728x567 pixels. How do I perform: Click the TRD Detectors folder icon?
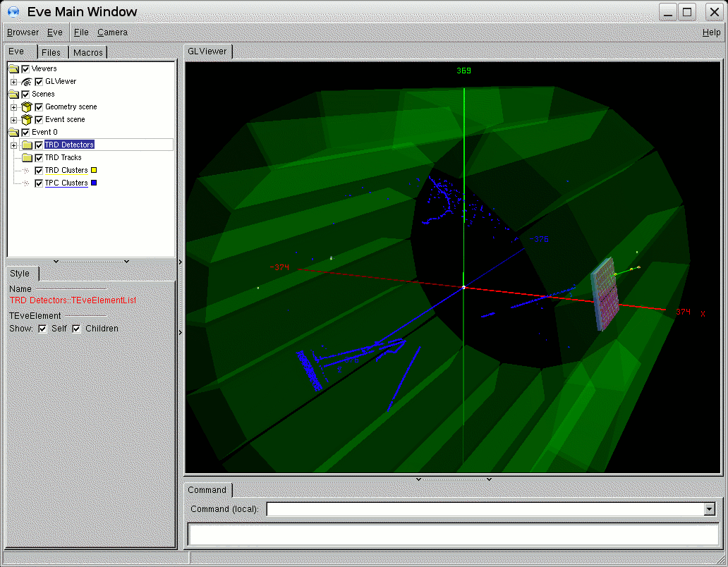point(27,145)
